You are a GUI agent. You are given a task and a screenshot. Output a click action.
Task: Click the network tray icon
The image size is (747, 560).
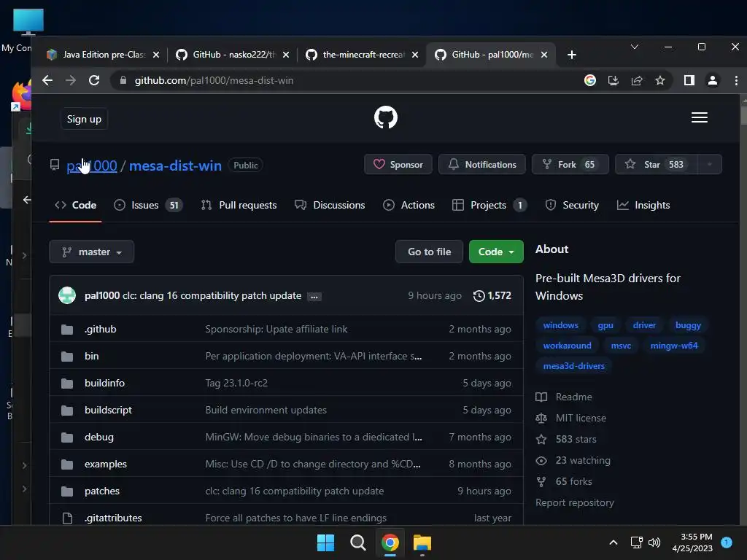636,542
